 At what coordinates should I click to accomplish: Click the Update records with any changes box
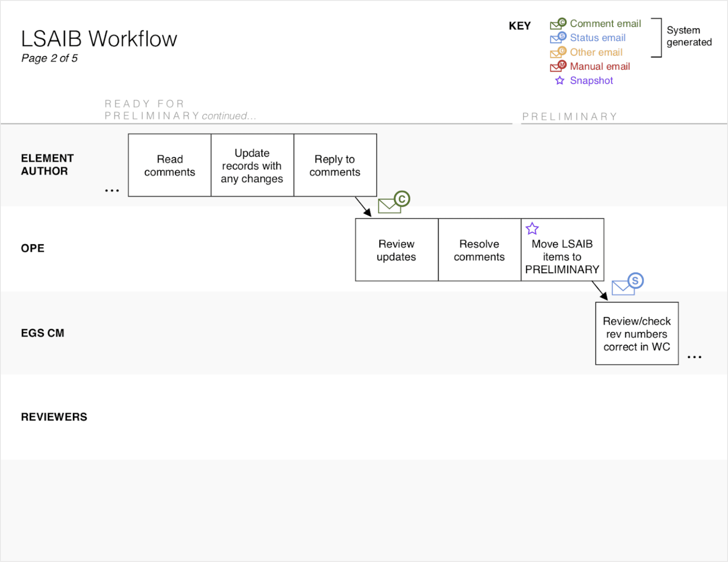coord(252,165)
